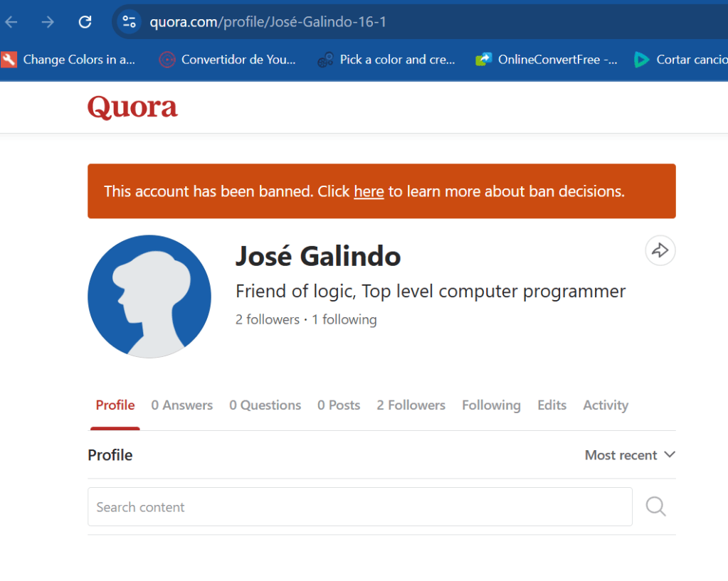Click the Quora logo
The width and height of the screenshot is (728, 581).
pyautogui.click(x=132, y=107)
